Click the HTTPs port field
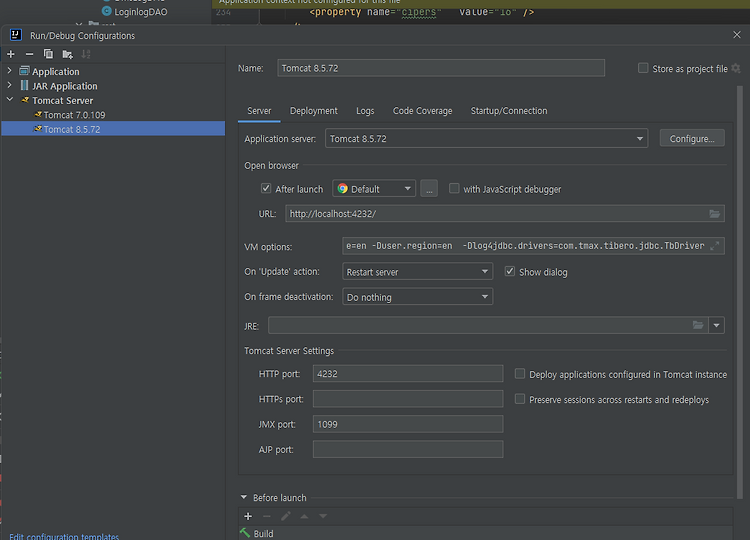 (408, 398)
